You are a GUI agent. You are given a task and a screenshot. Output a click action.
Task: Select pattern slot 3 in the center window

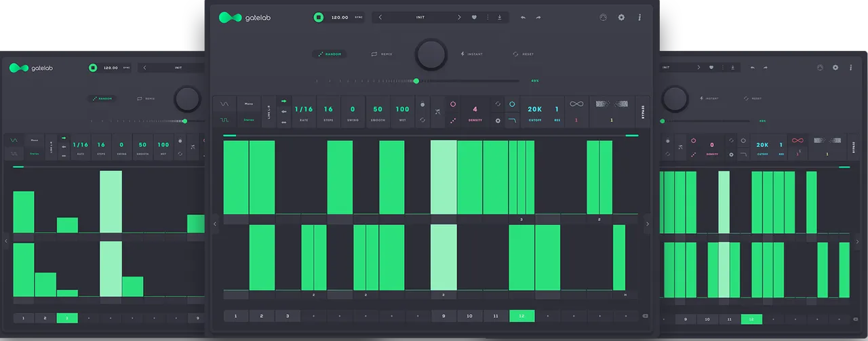[x=288, y=316]
